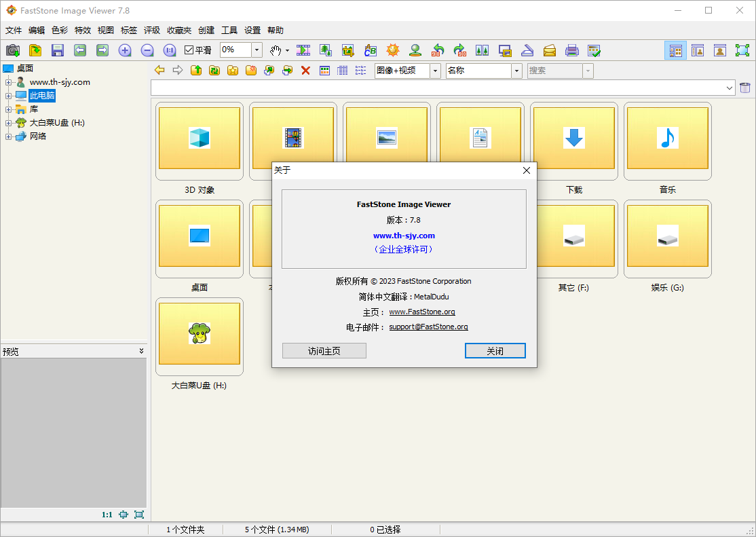Click the blue www.th-sjy.com link in dialog

pos(404,236)
